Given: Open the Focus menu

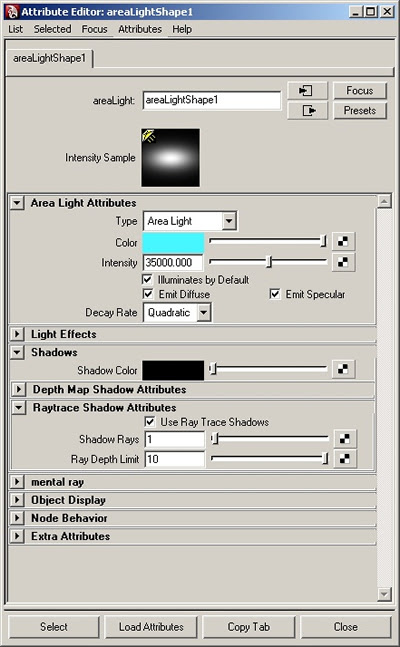Looking at the screenshot, I should [95, 29].
